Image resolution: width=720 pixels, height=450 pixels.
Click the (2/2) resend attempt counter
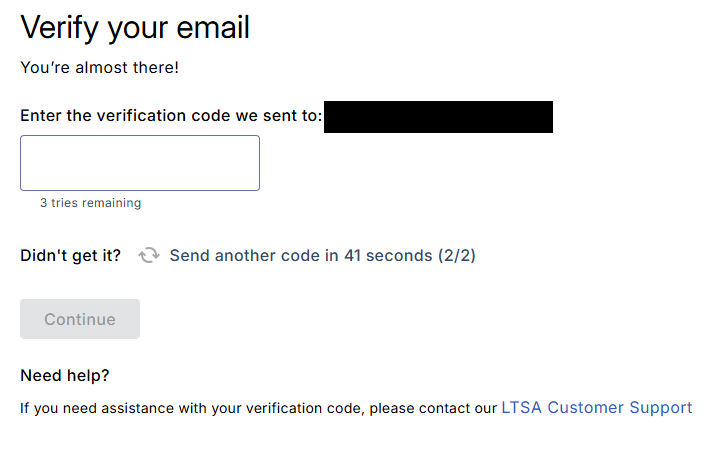(x=457, y=256)
